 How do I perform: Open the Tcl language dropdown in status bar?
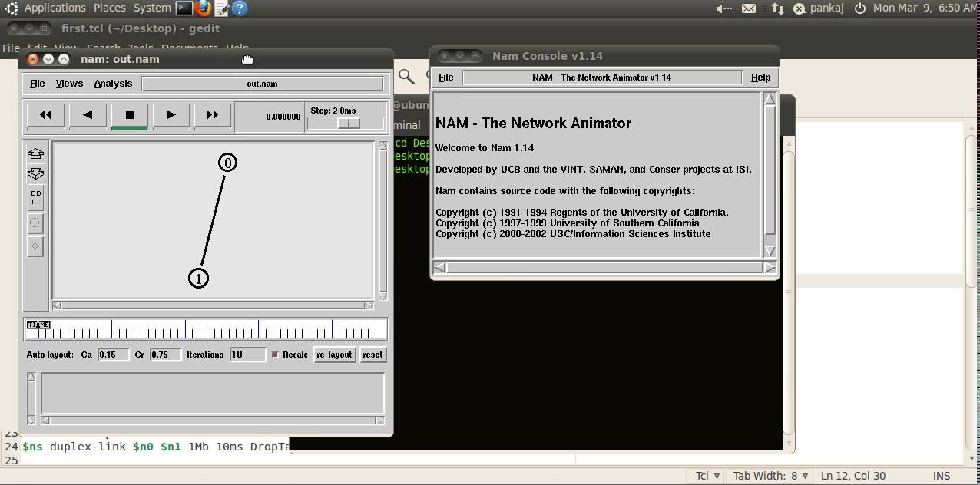(x=709, y=476)
